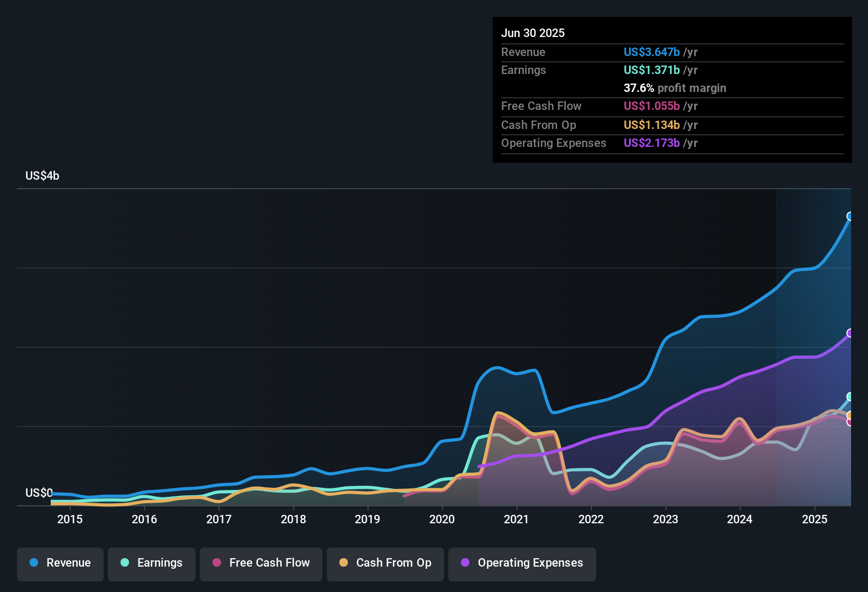Screen dimensions: 868x592
Task: Click the 37.6% profit margin text
Action: tap(675, 88)
